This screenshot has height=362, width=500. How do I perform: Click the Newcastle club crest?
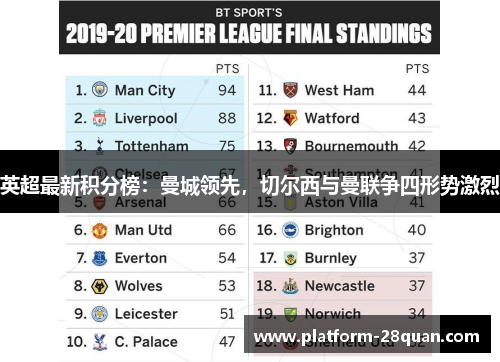(290, 286)
